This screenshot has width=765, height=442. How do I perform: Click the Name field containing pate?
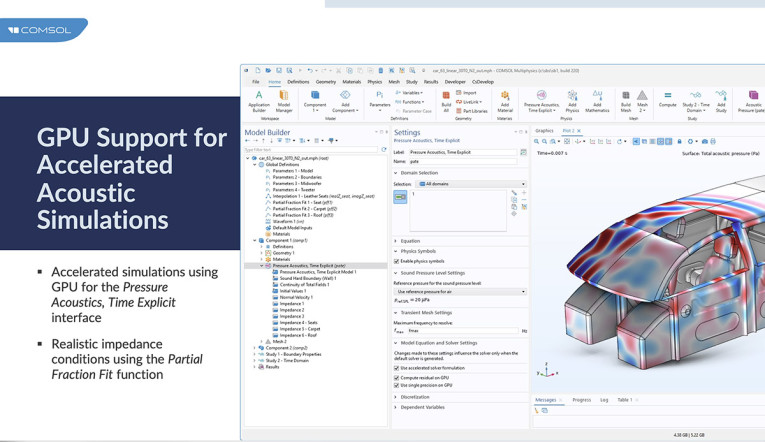[463, 161]
